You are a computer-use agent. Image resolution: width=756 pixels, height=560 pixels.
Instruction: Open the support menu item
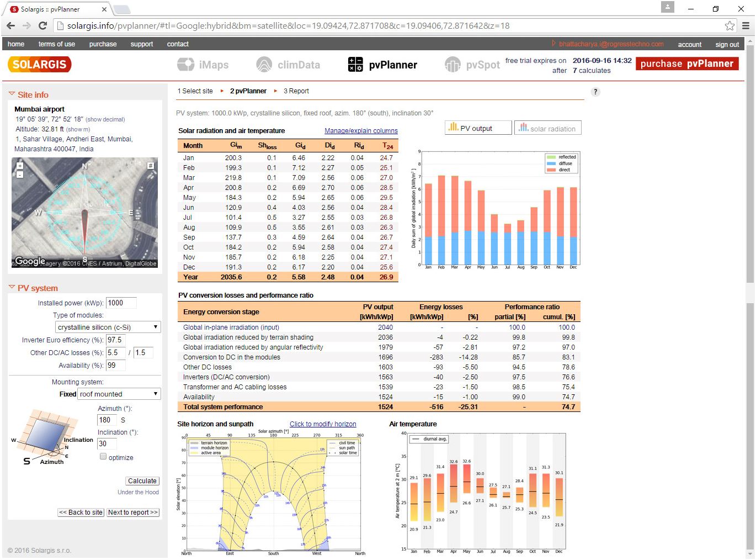[141, 44]
